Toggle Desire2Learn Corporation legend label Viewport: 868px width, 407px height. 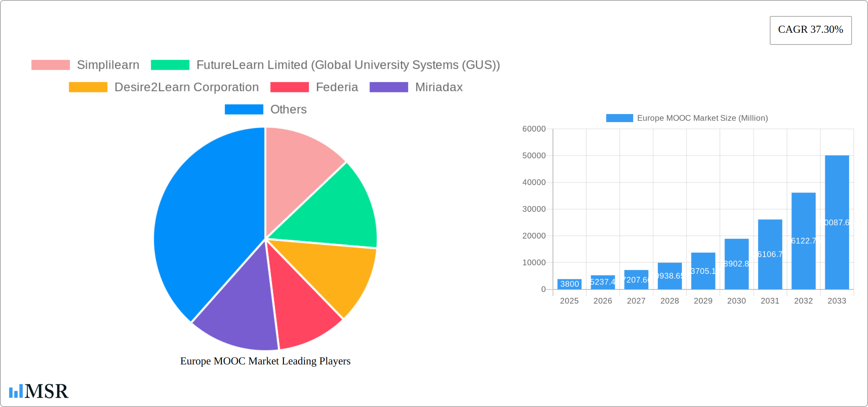coord(187,87)
